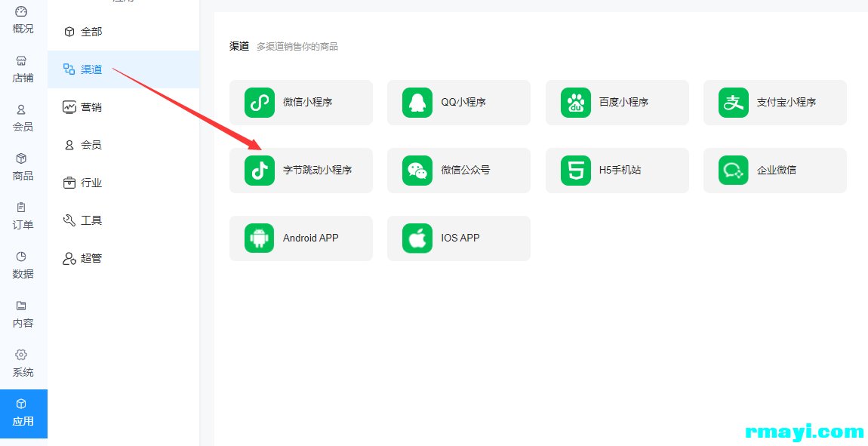Click the Enterprise WeChat bubble icon
This screenshot has height=446, width=868.
[734, 171]
